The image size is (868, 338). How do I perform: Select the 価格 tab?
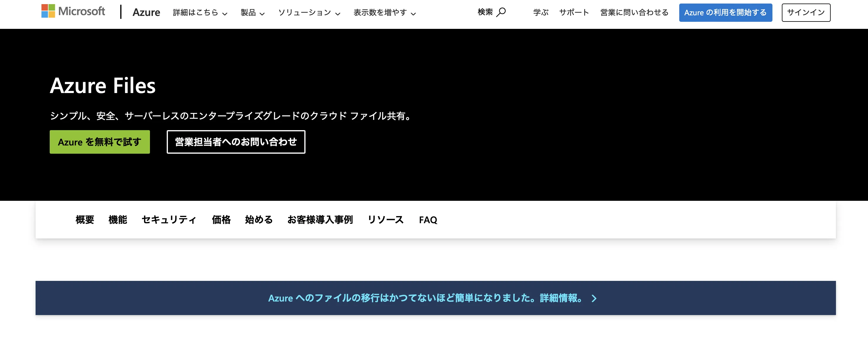click(221, 220)
